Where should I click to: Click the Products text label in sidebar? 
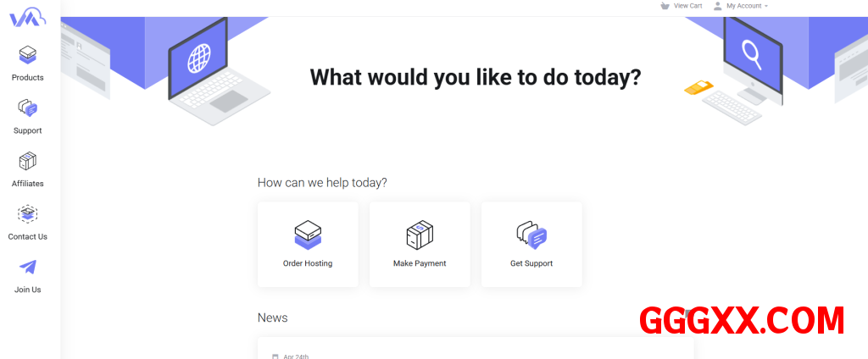[x=28, y=78]
